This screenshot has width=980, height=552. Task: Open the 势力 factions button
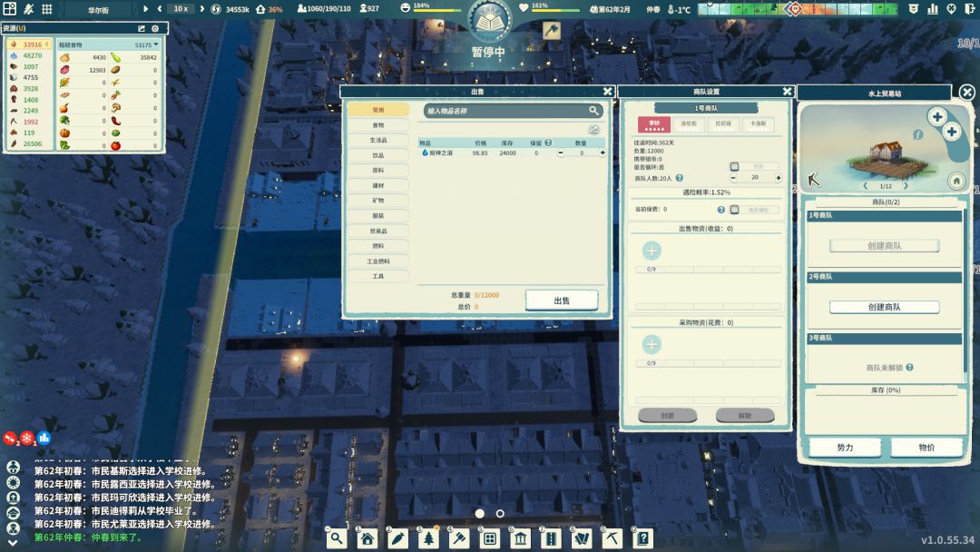pos(845,448)
